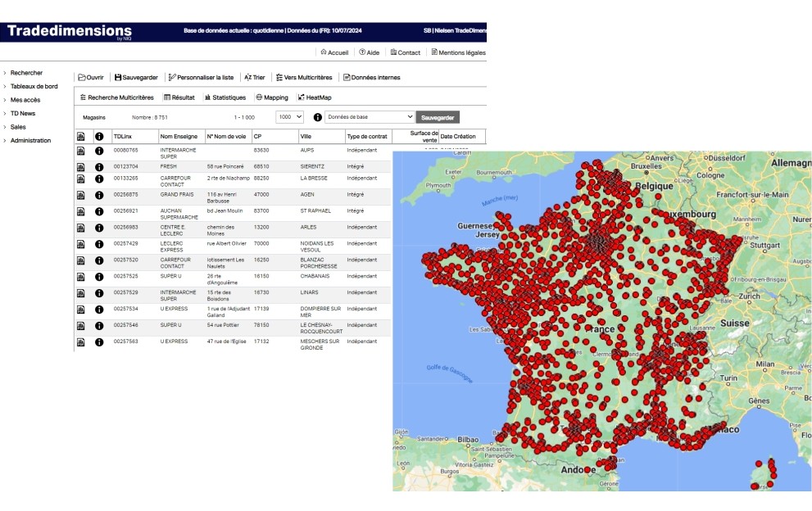Open Données internes
The height and width of the screenshot is (511, 812).
pyautogui.click(x=372, y=78)
